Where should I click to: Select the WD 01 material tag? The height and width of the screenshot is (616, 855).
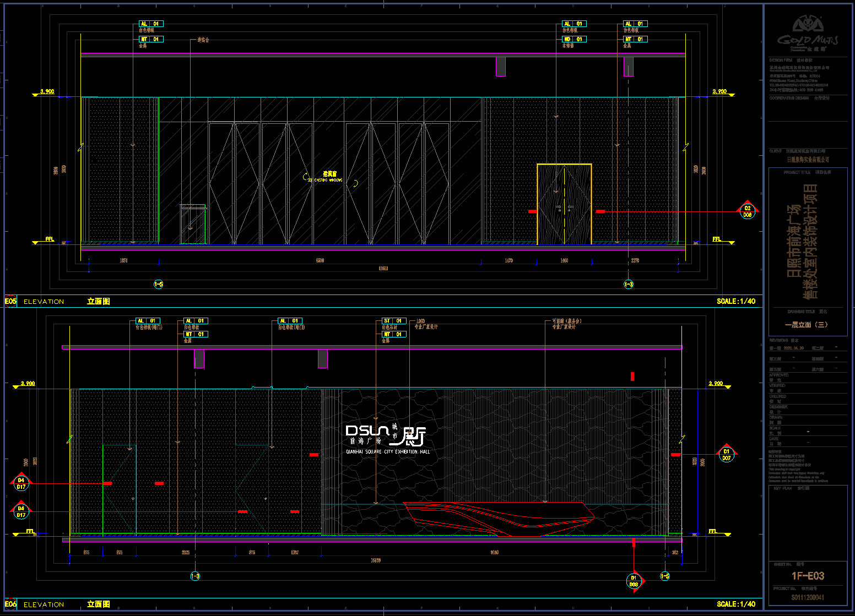(x=574, y=39)
